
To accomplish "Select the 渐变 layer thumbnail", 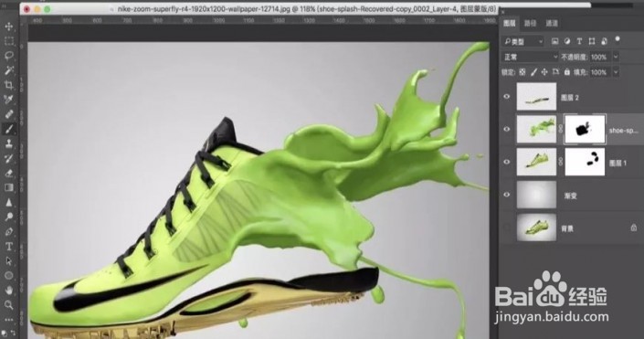I will [536, 195].
